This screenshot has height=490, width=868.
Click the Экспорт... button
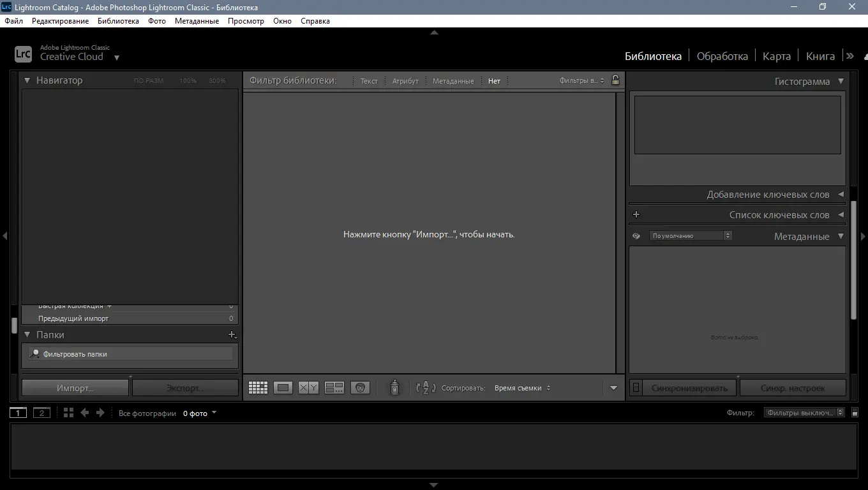(185, 388)
